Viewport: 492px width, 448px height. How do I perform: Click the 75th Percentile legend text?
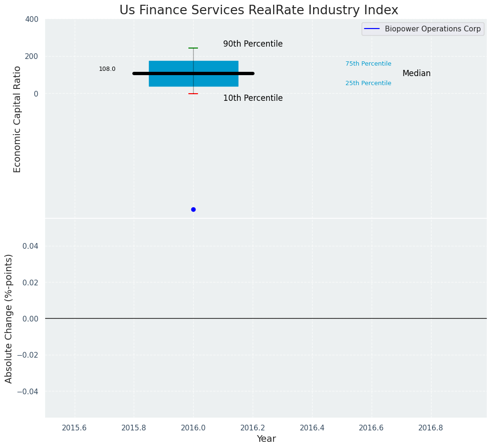[368, 64]
